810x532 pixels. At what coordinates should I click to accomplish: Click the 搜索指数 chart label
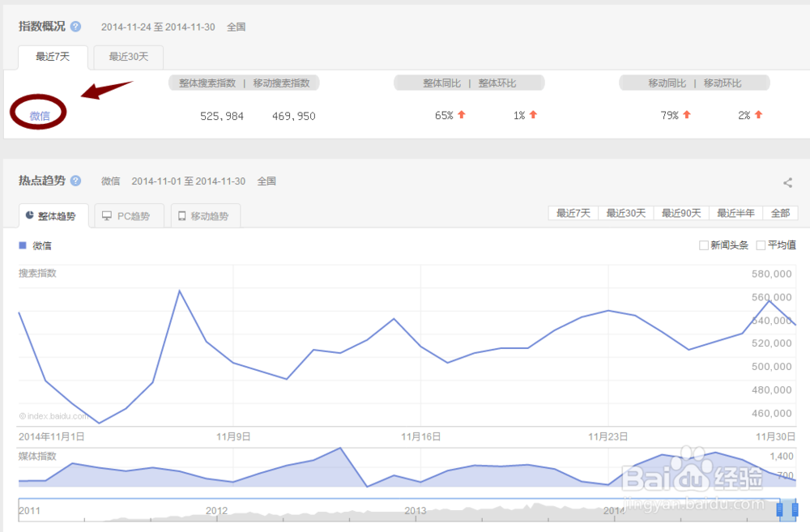[x=37, y=273]
